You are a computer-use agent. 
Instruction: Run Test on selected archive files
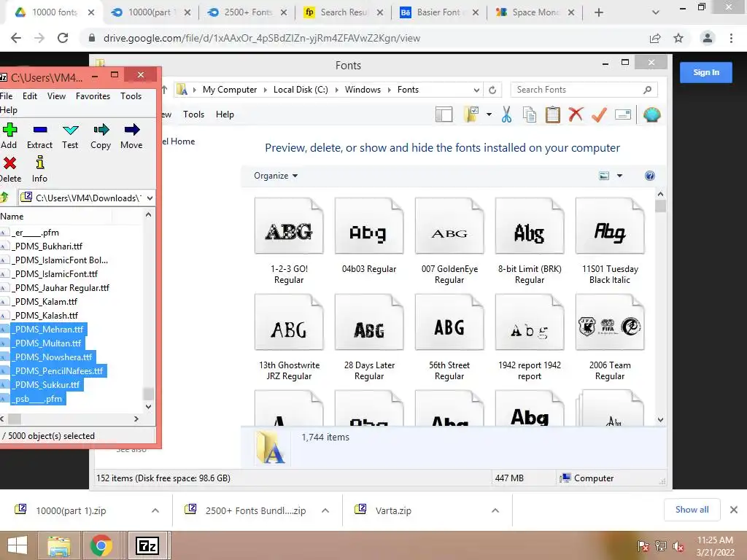(71, 130)
